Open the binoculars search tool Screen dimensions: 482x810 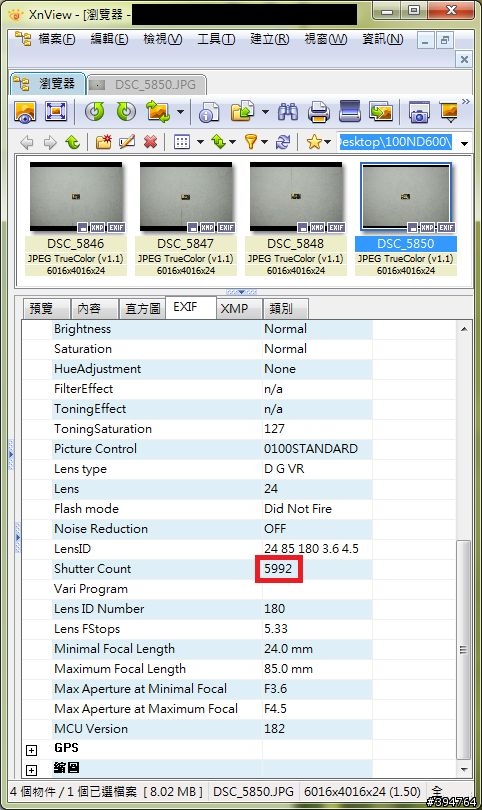pos(288,112)
